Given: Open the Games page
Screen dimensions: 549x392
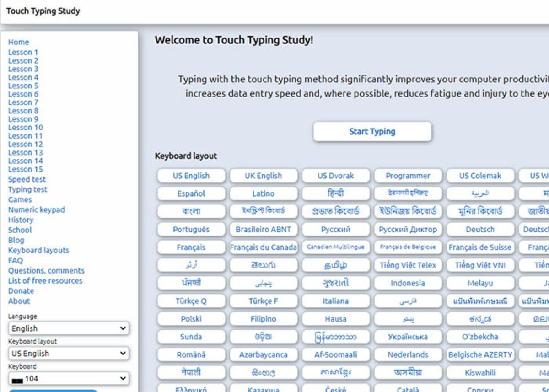Looking at the screenshot, I should [20, 199].
